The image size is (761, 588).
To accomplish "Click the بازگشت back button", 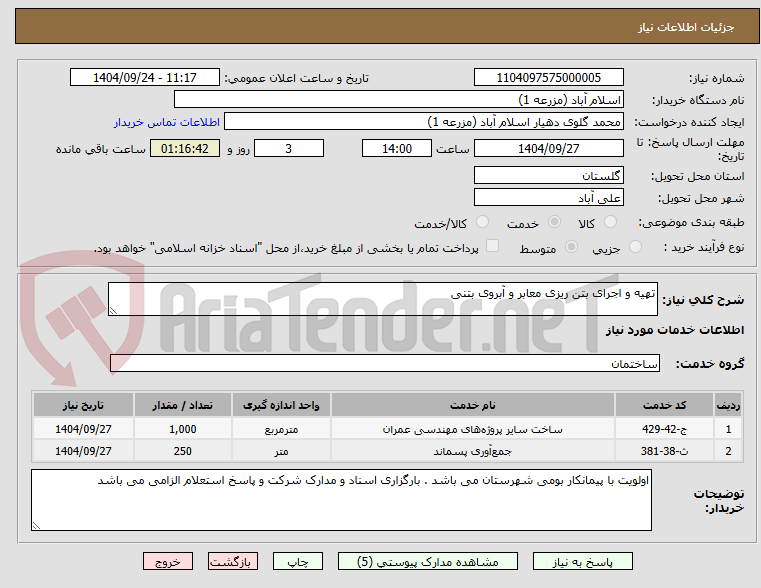I will click(x=232, y=561).
